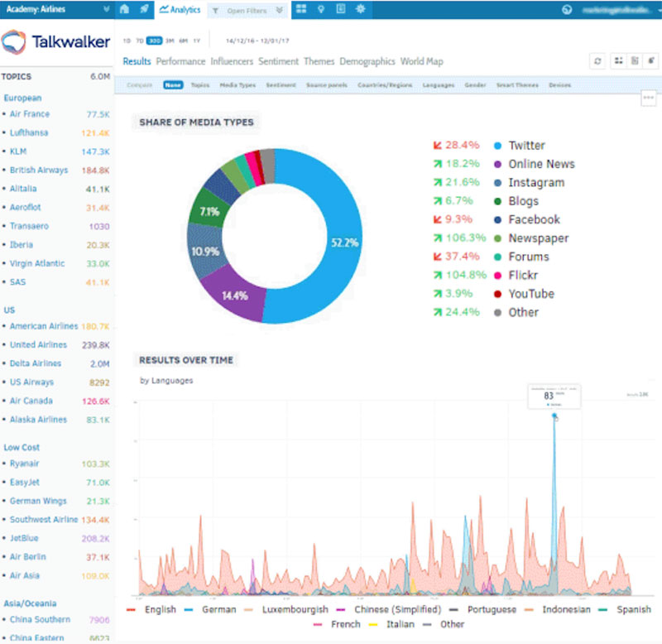Collapse the Asia/Oceania topic group
Viewport: 662px width, 644px height.
click(30, 603)
